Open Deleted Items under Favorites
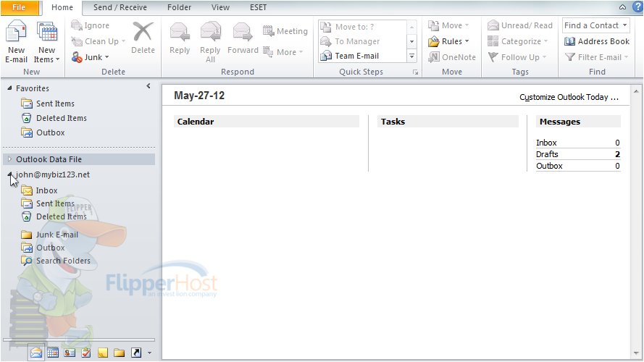 54,118
